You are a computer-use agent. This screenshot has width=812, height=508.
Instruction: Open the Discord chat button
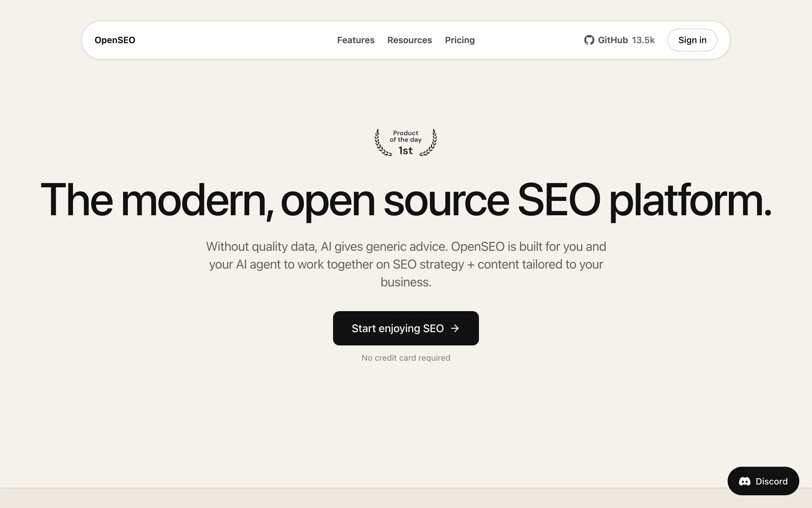tap(763, 481)
